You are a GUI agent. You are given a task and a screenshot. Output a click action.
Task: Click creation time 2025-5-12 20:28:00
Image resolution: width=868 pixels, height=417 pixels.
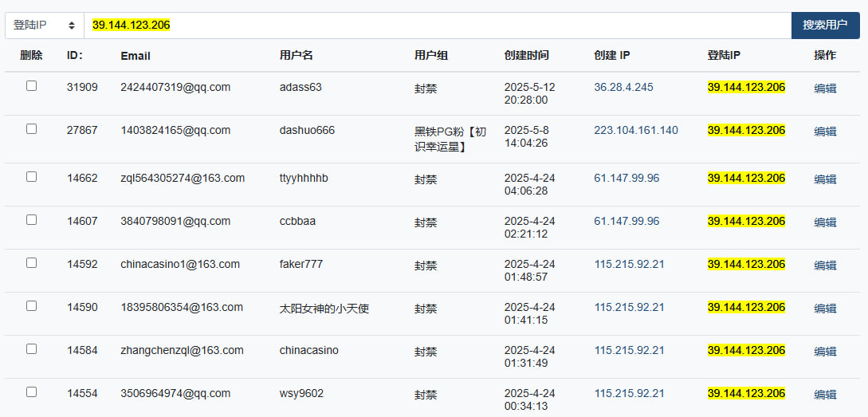[x=530, y=93]
